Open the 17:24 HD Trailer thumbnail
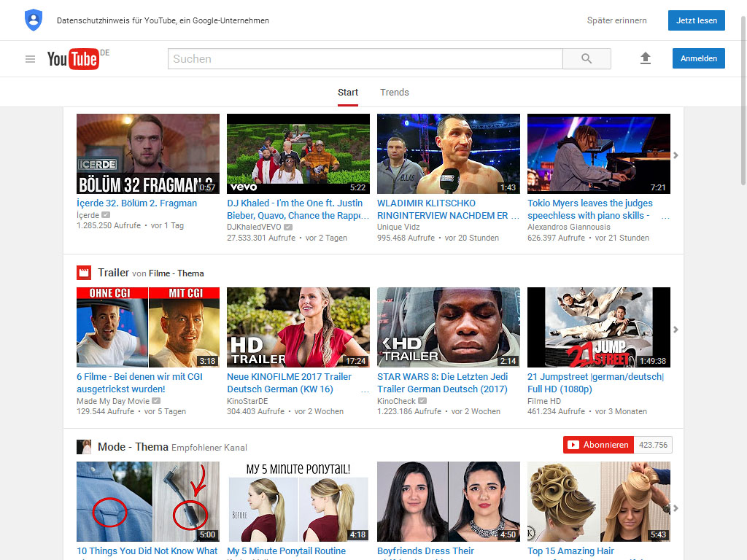The image size is (747, 560). tap(298, 327)
